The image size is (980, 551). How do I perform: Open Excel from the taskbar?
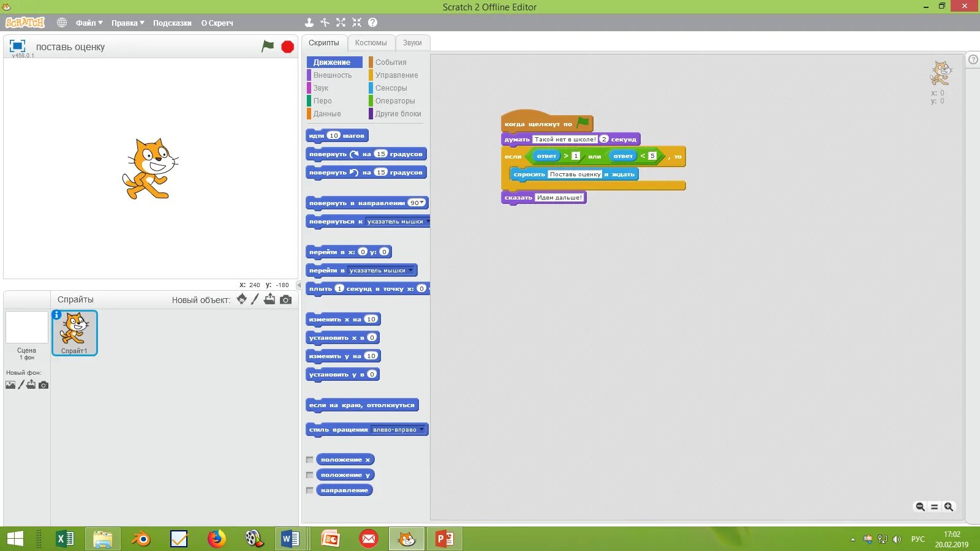[64, 539]
